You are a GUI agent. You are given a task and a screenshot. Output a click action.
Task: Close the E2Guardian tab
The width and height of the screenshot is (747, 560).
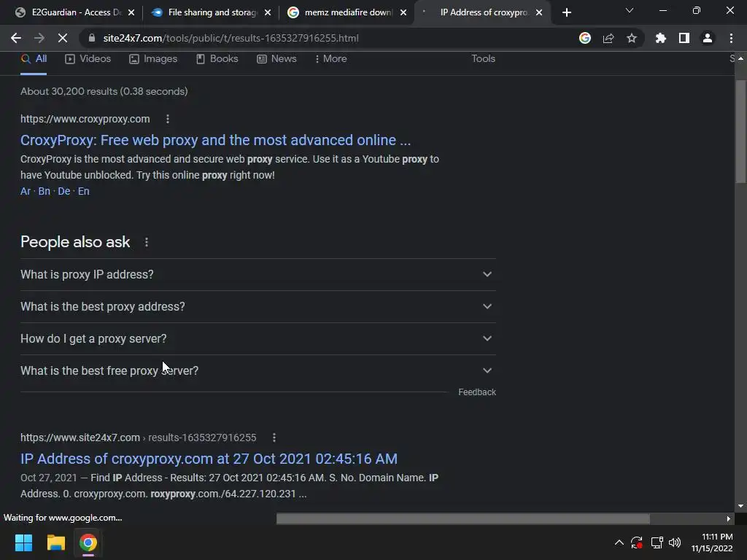pyautogui.click(x=131, y=13)
